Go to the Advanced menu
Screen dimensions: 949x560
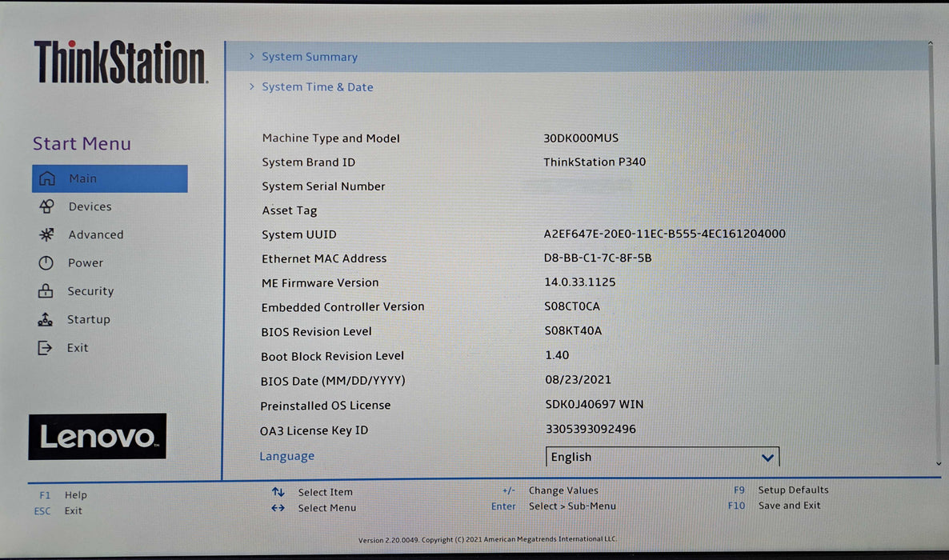[x=96, y=234]
